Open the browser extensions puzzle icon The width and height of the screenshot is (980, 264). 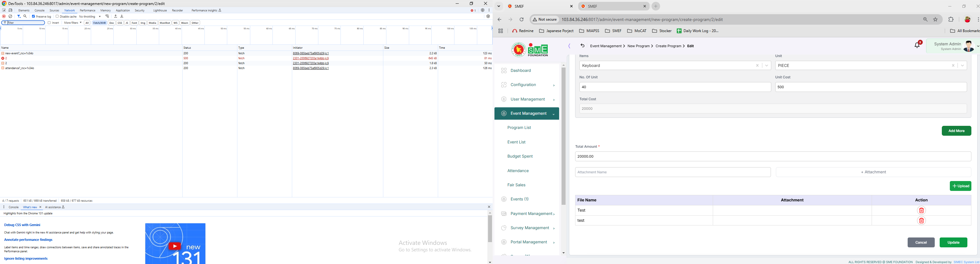[951, 19]
